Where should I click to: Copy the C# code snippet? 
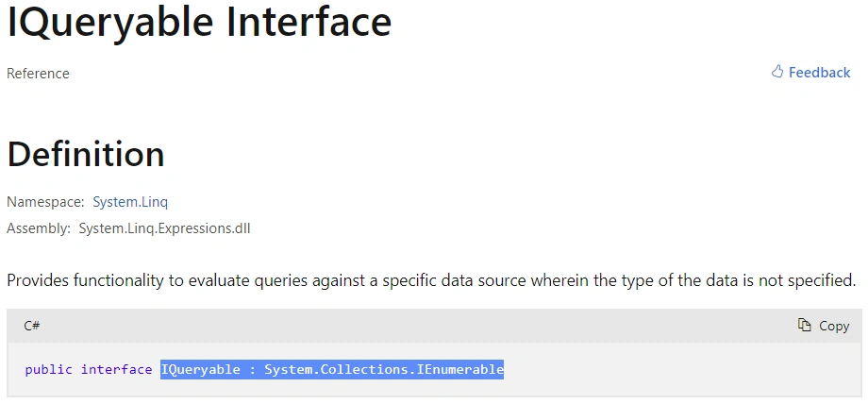[824, 326]
